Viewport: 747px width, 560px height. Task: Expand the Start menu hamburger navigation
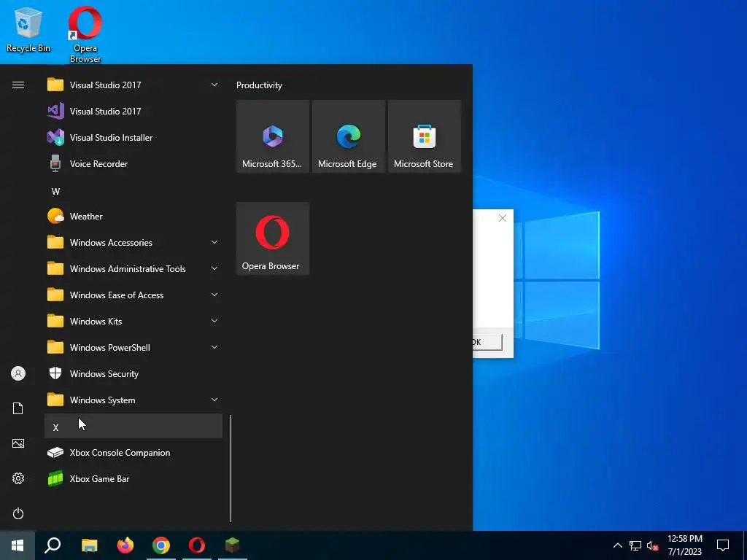point(18,85)
